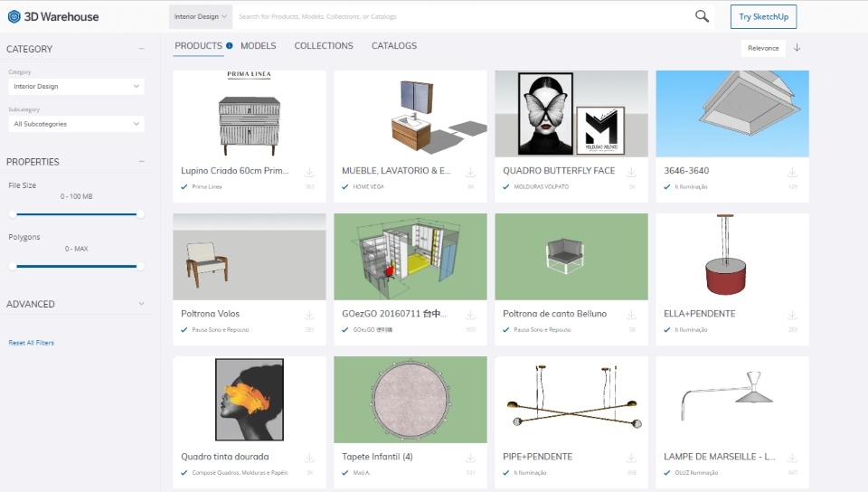Viewport: 868px width, 492px height.
Task: Open the Poltrona Volos armchair thumbnail
Action: [250, 257]
